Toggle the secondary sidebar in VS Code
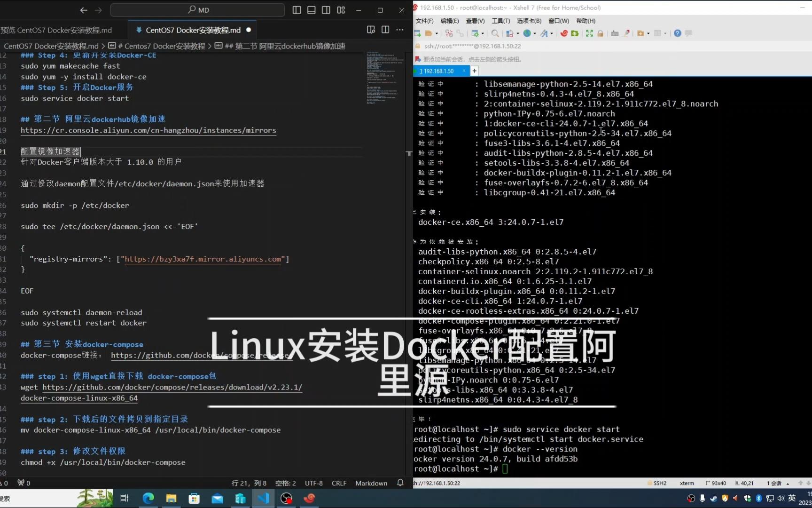812x508 pixels. (x=326, y=10)
